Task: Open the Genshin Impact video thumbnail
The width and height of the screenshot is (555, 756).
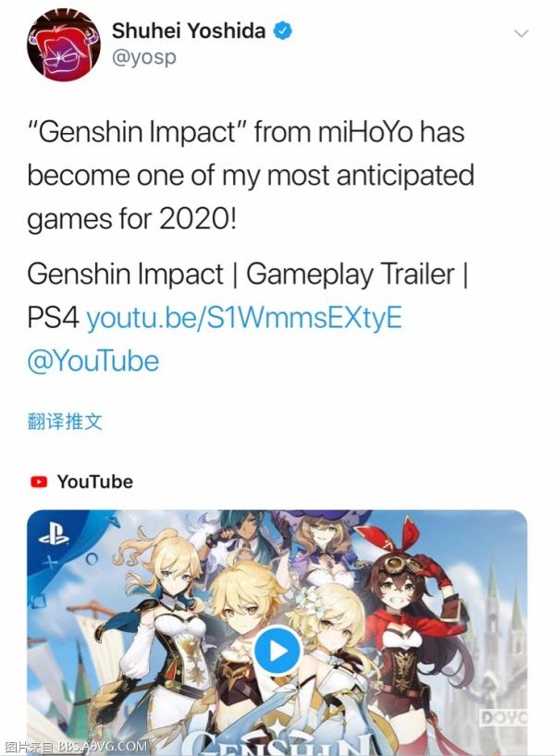Action: tap(277, 632)
